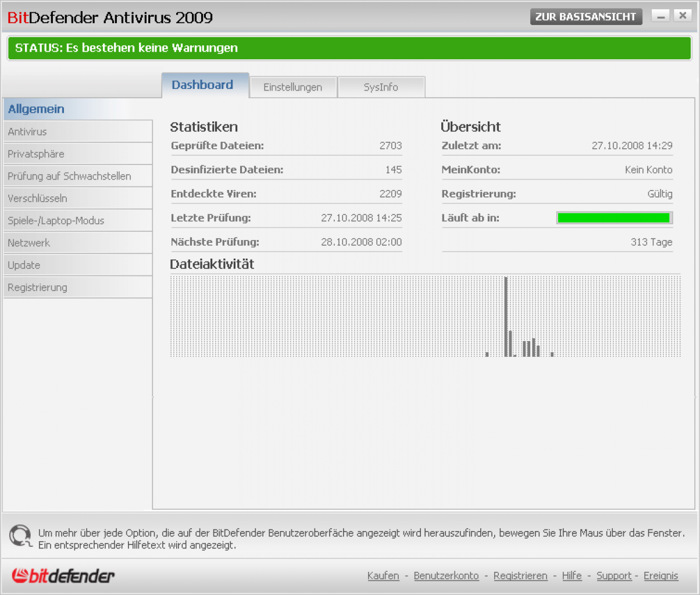Open the SysInfo tab
Viewport: 700px width, 595px height.
pos(381,87)
